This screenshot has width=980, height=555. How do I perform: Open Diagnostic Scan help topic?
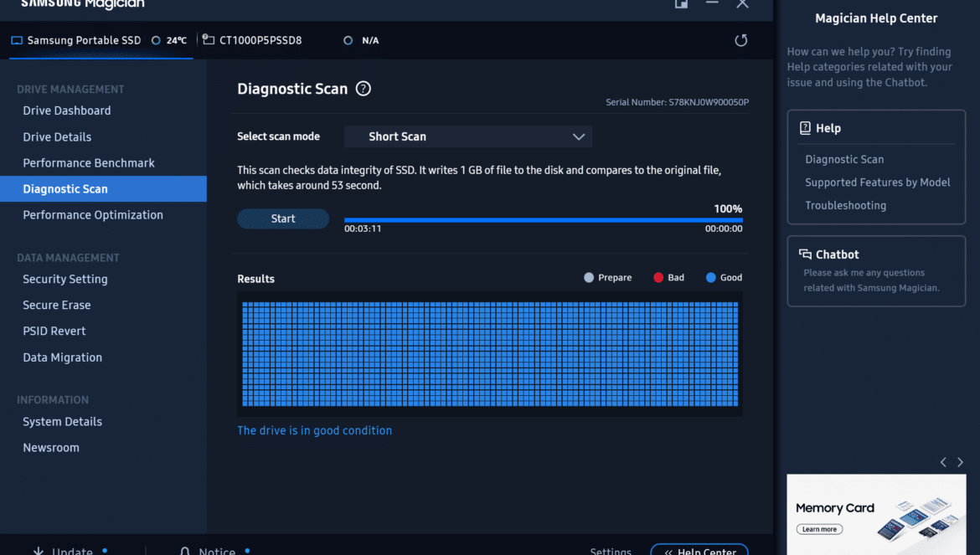coord(844,159)
